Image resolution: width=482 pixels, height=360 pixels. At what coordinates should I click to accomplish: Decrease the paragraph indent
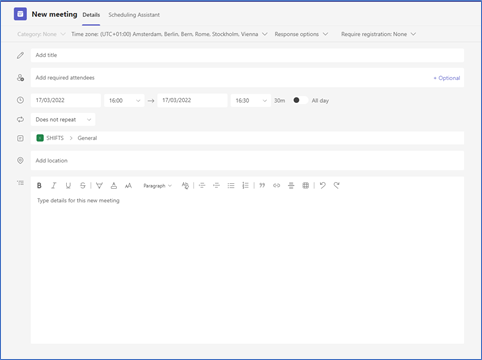pyautogui.click(x=202, y=186)
